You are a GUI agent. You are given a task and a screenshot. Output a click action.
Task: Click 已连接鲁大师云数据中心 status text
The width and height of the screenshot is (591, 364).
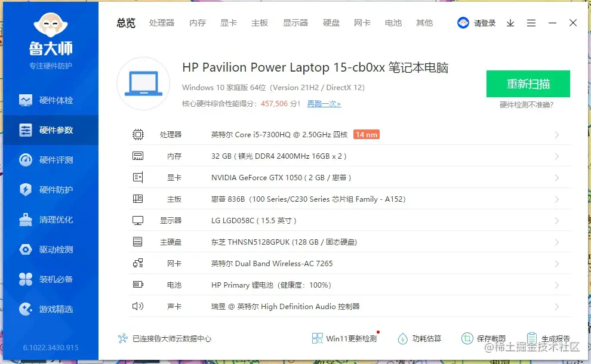172,338
